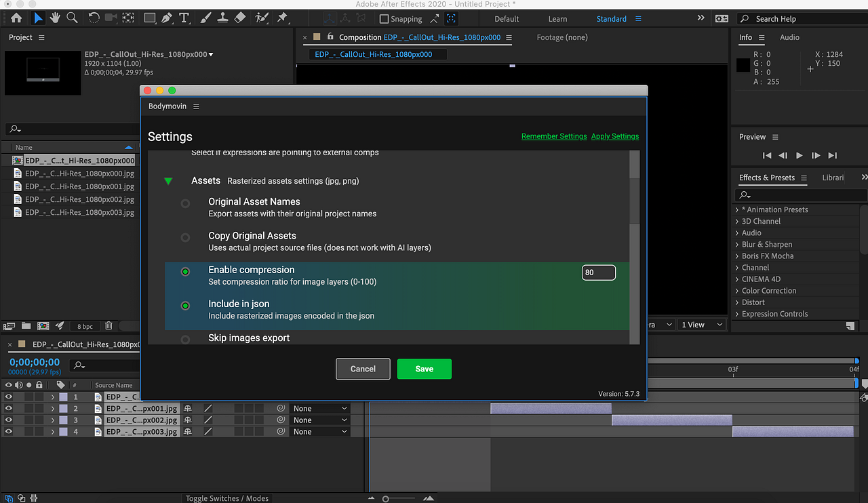This screenshot has height=503, width=868.
Task: Pick the Clone Stamp tool
Action: click(x=222, y=18)
